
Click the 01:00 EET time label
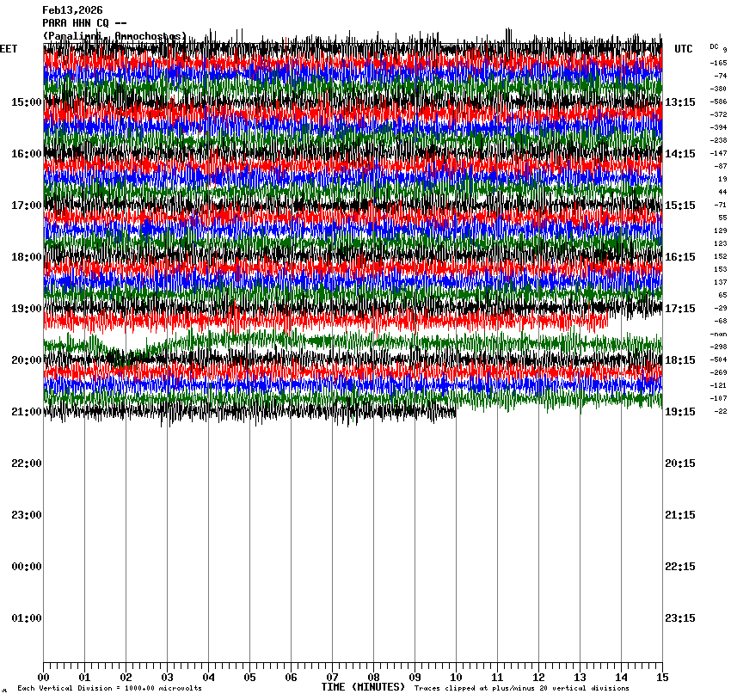click(26, 618)
